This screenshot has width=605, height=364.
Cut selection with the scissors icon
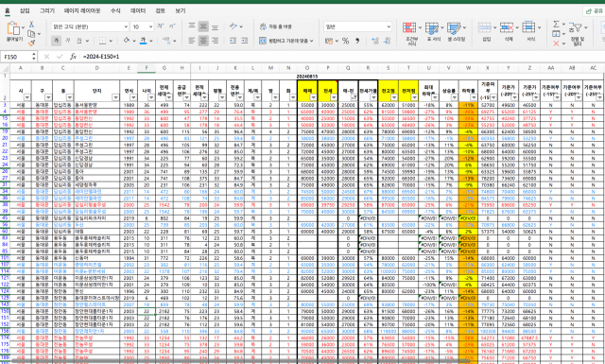[31, 24]
